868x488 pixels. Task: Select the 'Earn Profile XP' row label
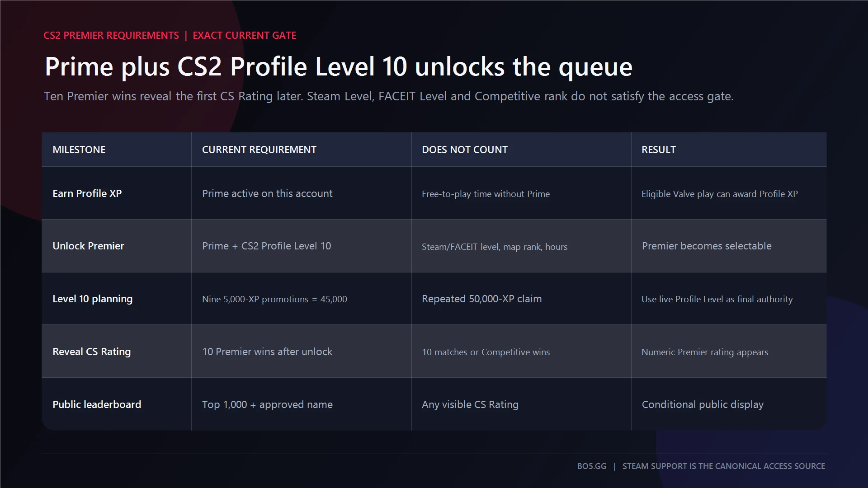87,193
